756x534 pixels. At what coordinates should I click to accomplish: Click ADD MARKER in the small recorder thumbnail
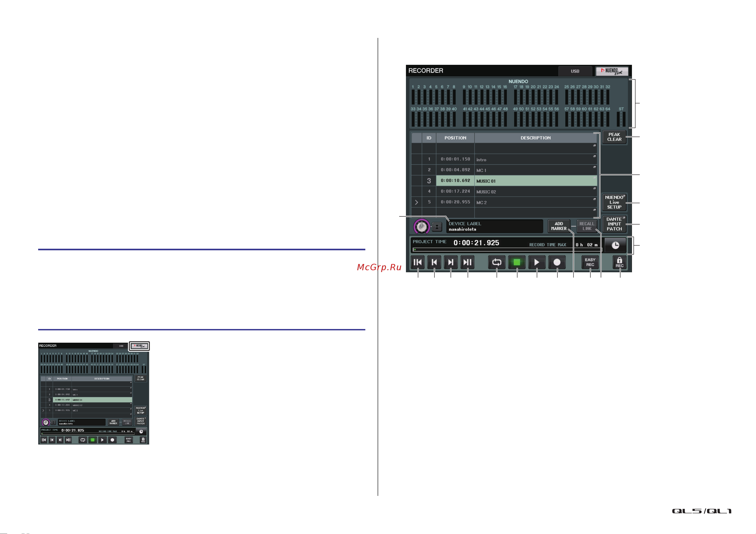click(113, 422)
